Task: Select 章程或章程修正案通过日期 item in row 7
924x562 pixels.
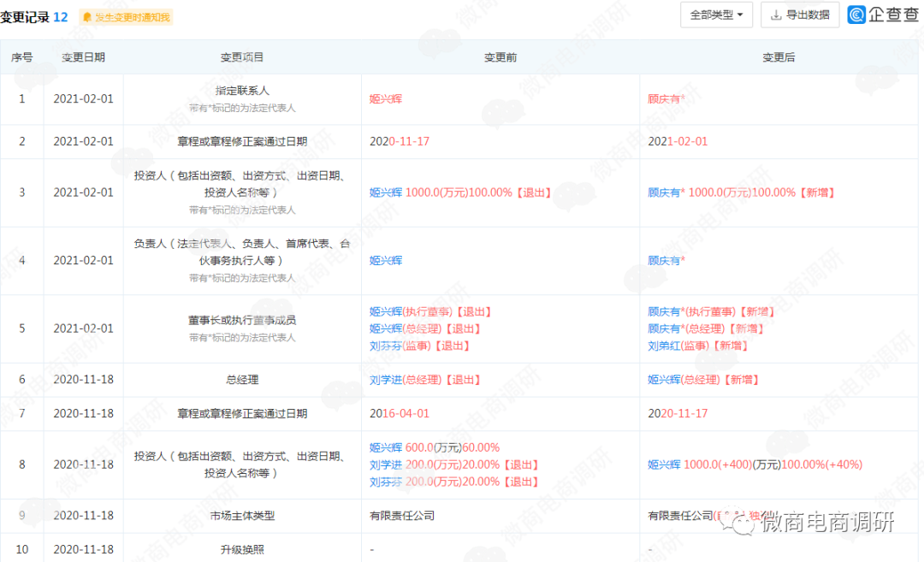Action: tap(242, 413)
